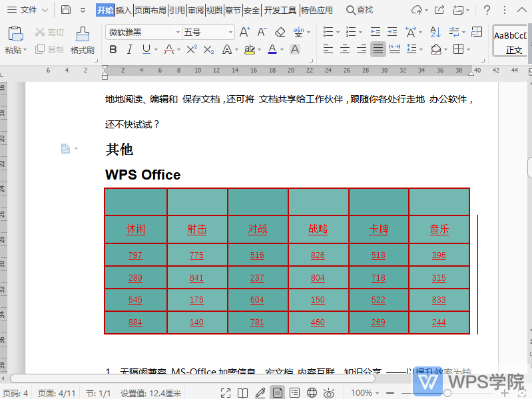Viewport: 532px width, 399px height.
Task: Expand the underline style dropdown arrow
Action: click(x=156, y=49)
